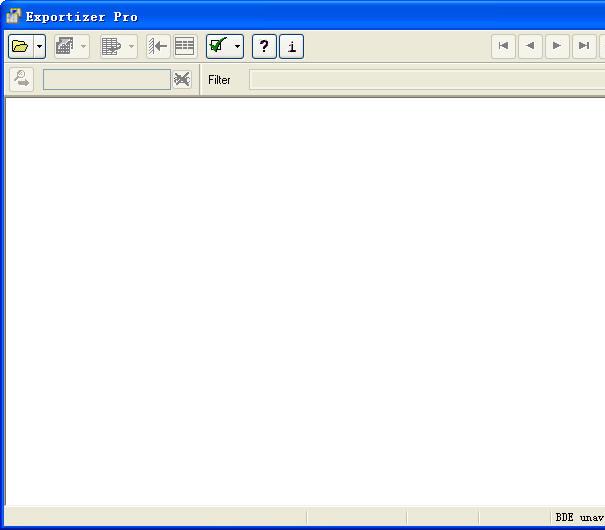Open About info with the i icon
Screen dimensions: 605x530
[x=291, y=46]
